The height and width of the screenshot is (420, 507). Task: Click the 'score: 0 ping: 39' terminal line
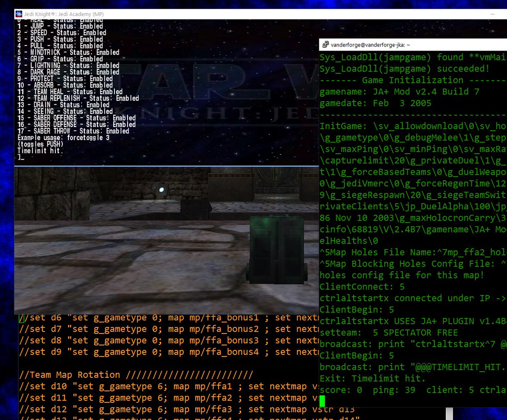coord(413,390)
